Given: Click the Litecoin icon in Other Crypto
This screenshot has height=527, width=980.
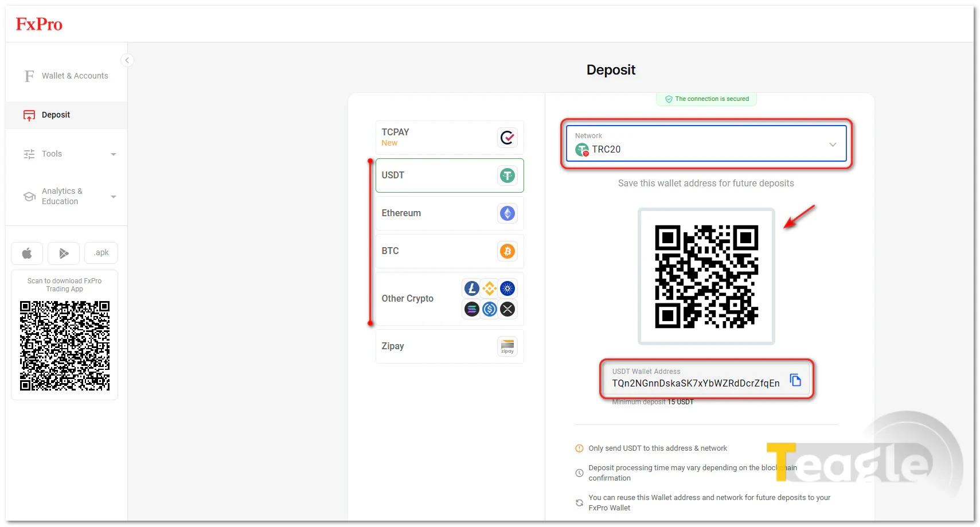Looking at the screenshot, I should [x=472, y=288].
